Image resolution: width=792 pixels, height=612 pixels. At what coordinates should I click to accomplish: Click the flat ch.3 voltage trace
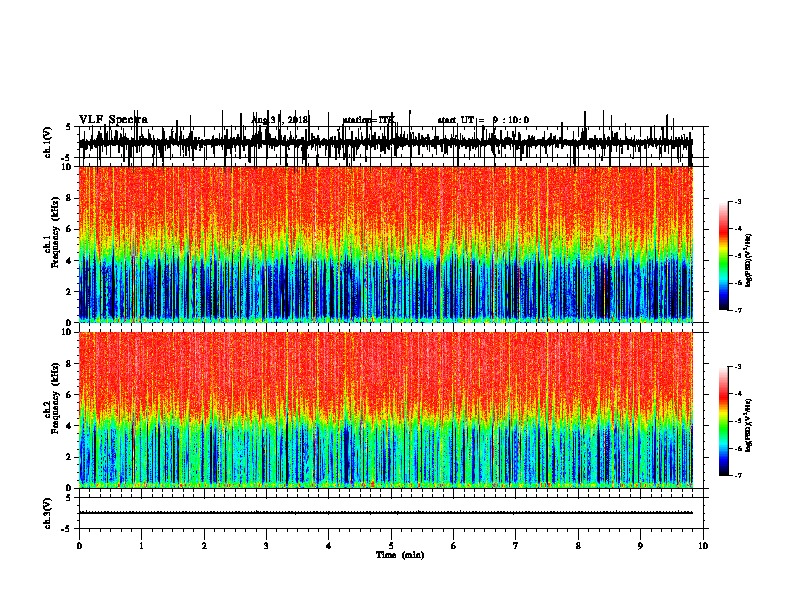[x=385, y=513]
